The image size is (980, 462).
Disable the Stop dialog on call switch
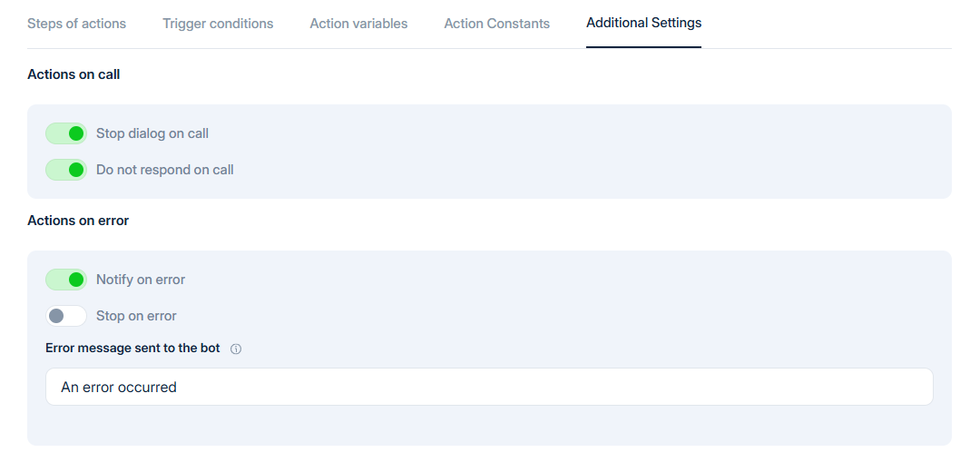click(x=66, y=133)
